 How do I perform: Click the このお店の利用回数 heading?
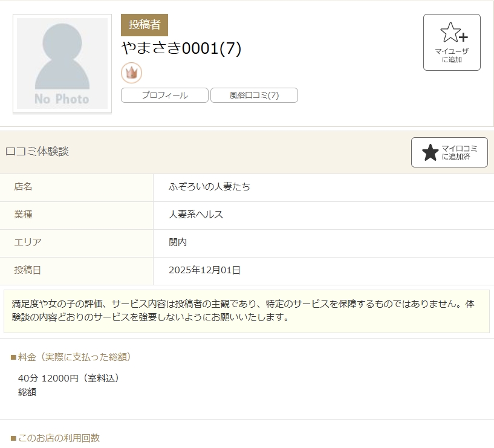tap(56, 438)
